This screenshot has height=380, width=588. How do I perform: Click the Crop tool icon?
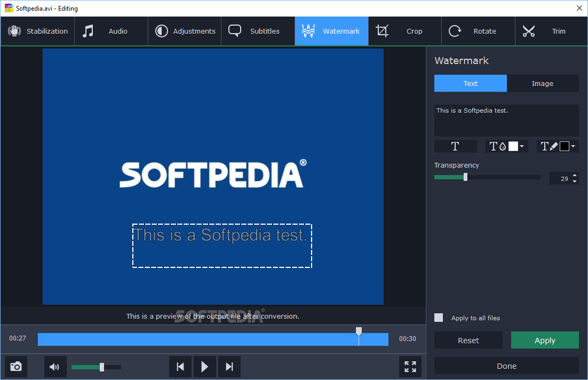382,31
